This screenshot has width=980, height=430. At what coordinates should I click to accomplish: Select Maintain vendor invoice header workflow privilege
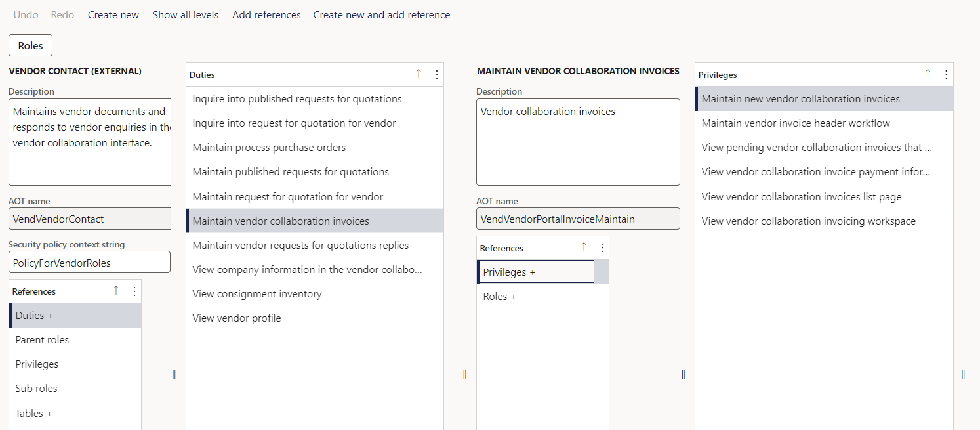click(x=796, y=123)
